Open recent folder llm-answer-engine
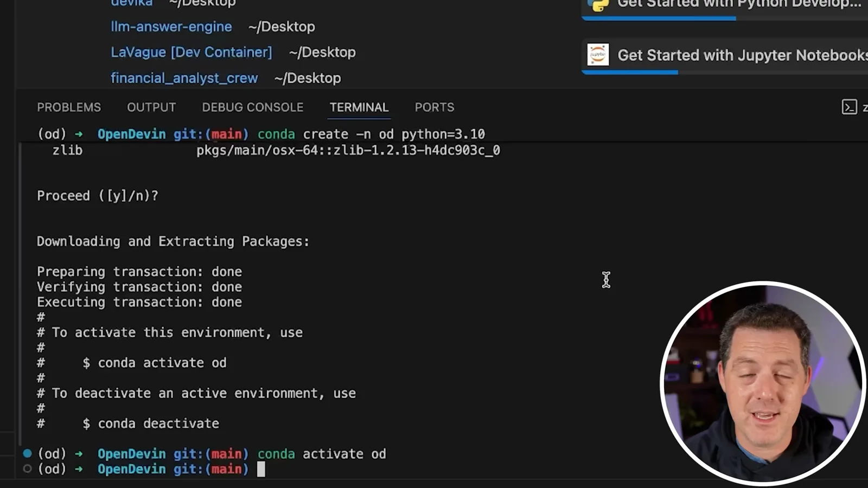The height and width of the screenshot is (488, 868). pyautogui.click(x=171, y=27)
